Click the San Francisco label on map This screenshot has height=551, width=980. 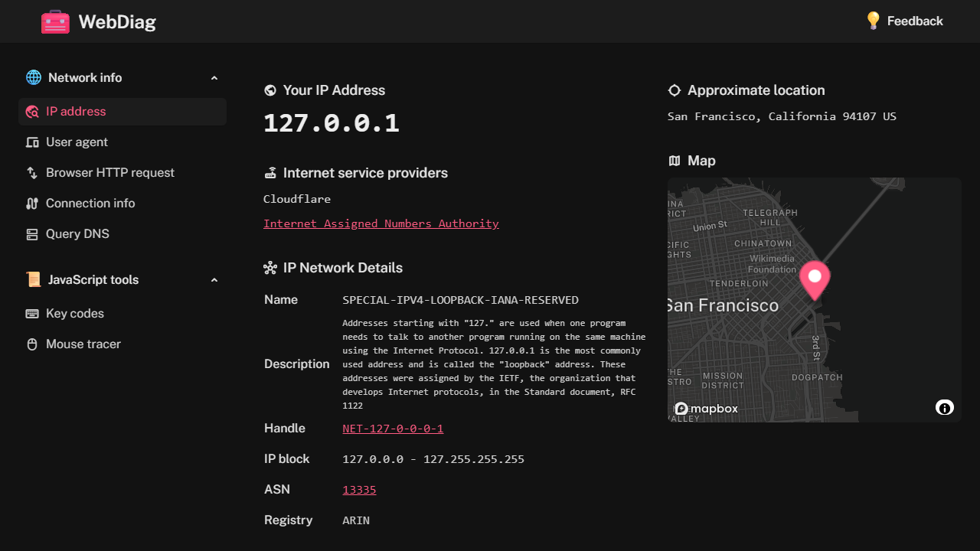(x=722, y=305)
